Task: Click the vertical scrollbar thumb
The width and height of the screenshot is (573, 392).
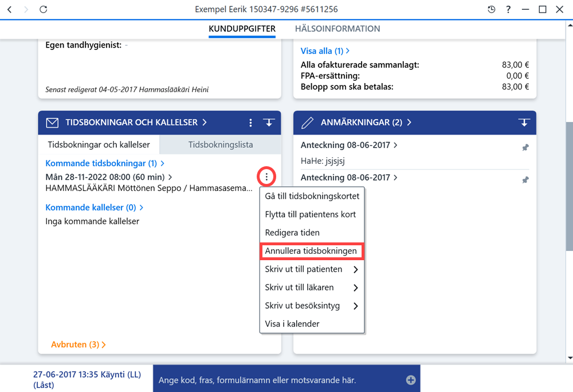Action: [570, 186]
